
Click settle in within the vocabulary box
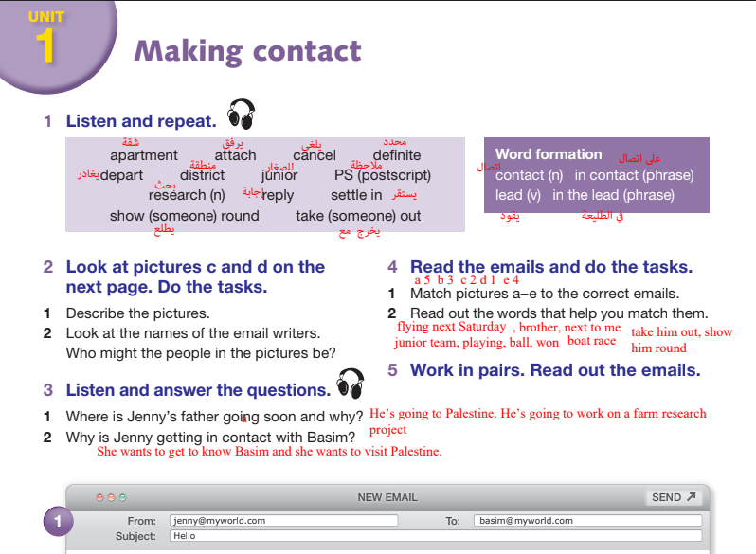pos(356,195)
